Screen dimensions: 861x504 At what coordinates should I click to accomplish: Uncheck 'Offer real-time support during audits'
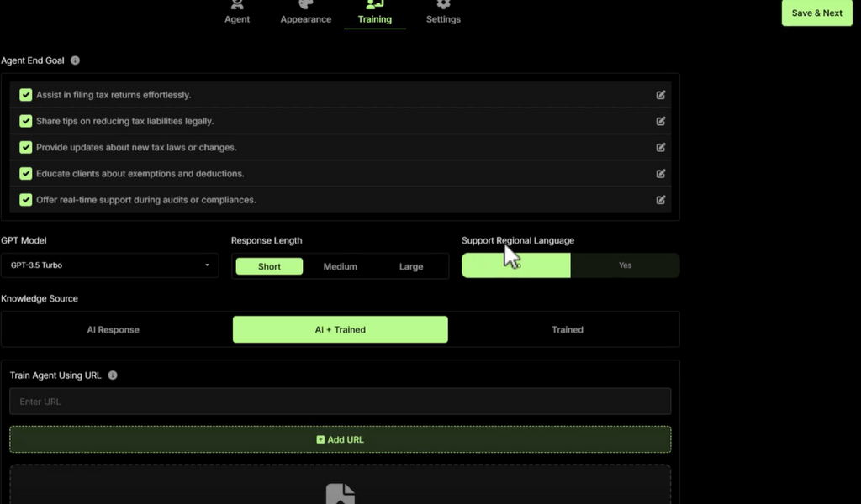(26, 200)
